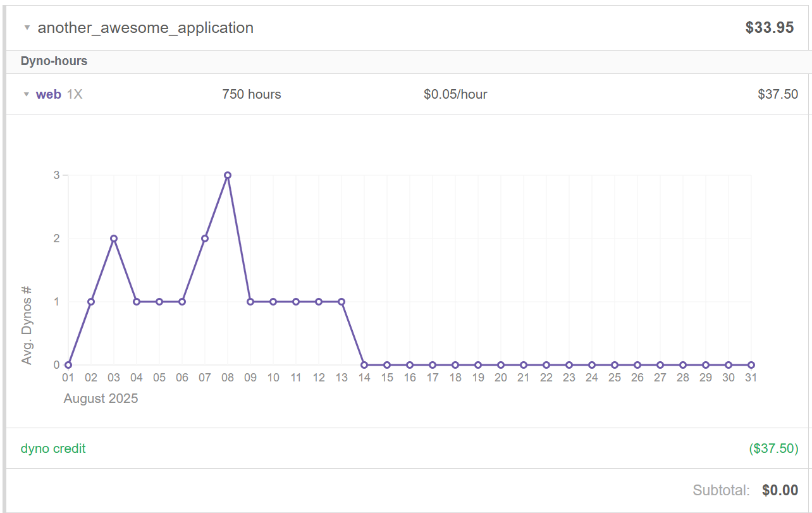Viewport: 812px width, 513px height.
Task: Collapse the web dyno row arrow
Action: tap(27, 94)
